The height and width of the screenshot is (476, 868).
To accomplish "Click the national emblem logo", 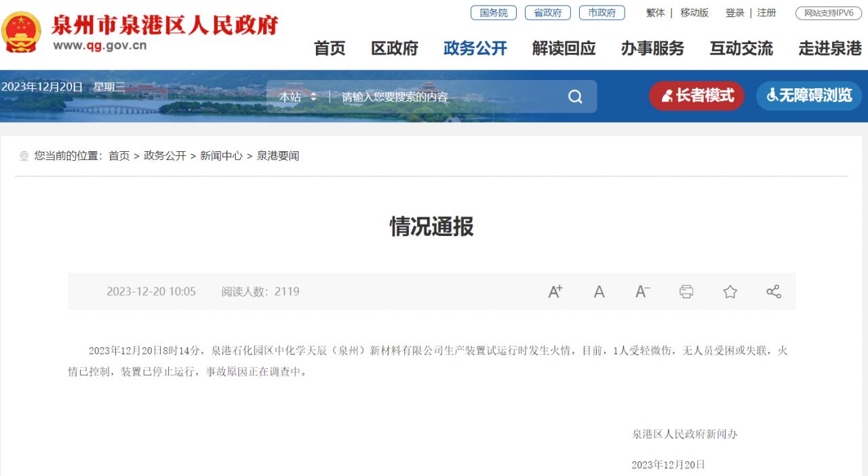I will click(x=21, y=32).
